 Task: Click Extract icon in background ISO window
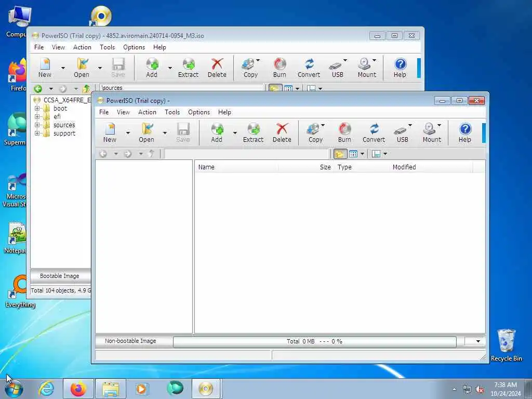188,68
